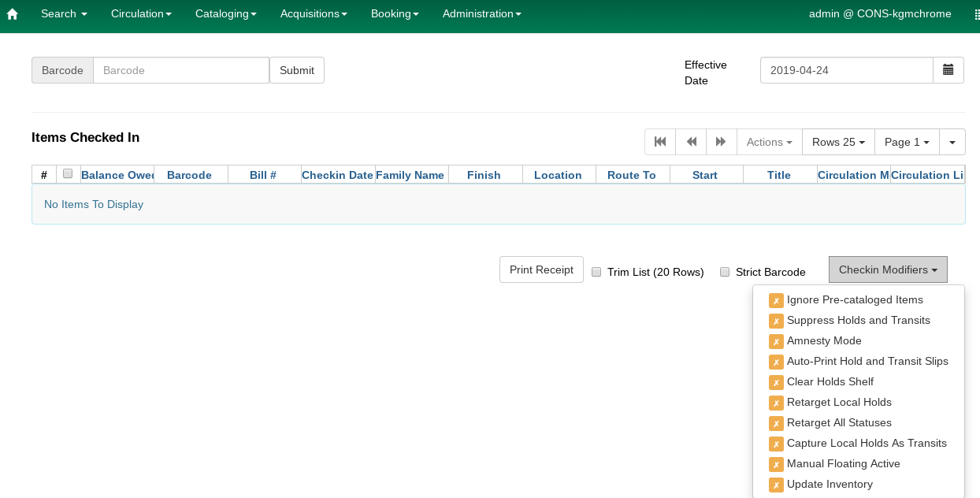Open the Circulation menu
Image resolution: width=980 pixels, height=498 pixels.
(x=140, y=13)
